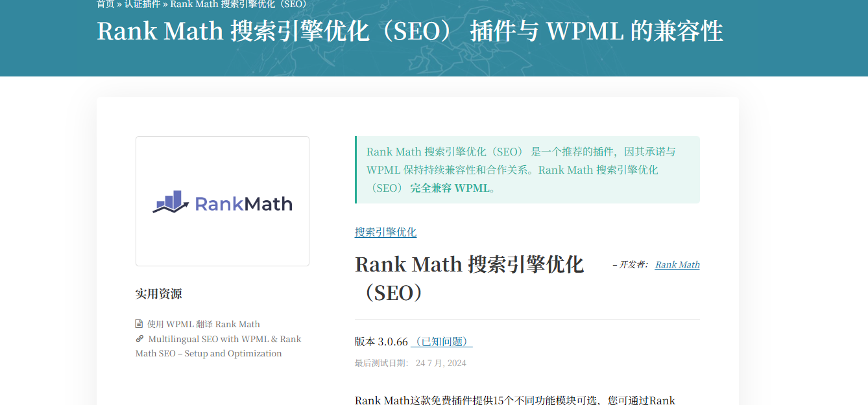Viewport: 868px width, 405px height.
Task: Click the document icon beside 使用 WPML 翻译 Rank Math
Action: click(x=139, y=324)
